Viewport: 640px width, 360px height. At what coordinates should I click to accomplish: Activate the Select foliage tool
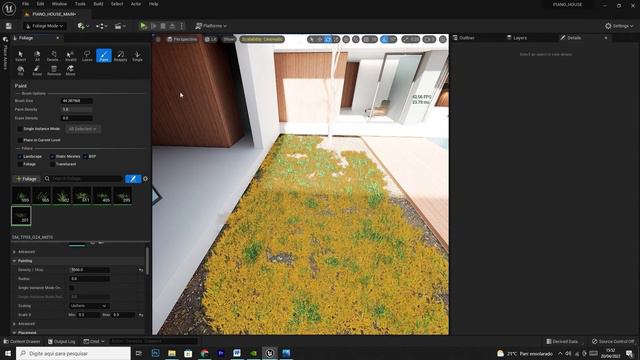coord(20,56)
